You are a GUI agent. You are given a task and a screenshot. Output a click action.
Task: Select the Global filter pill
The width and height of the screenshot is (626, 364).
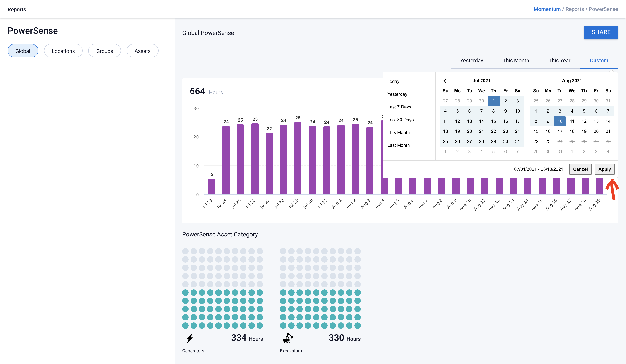click(x=23, y=51)
